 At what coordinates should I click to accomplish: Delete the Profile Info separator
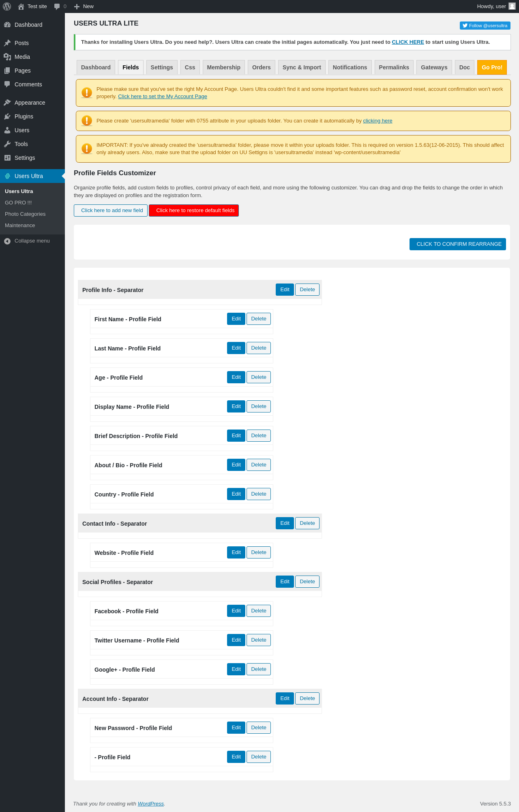pos(307,290)
